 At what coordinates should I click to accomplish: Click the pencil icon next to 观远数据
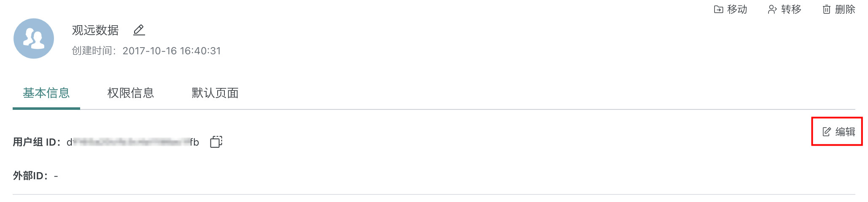pyautogui.click(x=139, y=30)
